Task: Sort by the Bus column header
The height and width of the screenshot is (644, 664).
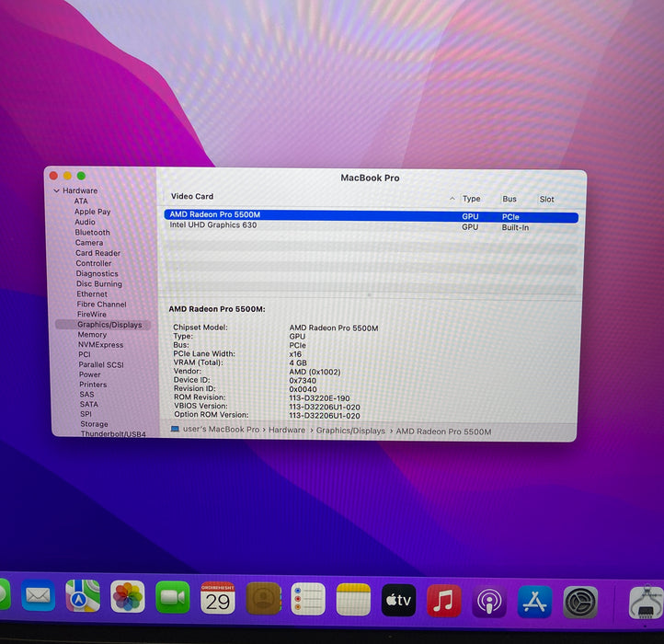Action: tap(509, 199)
